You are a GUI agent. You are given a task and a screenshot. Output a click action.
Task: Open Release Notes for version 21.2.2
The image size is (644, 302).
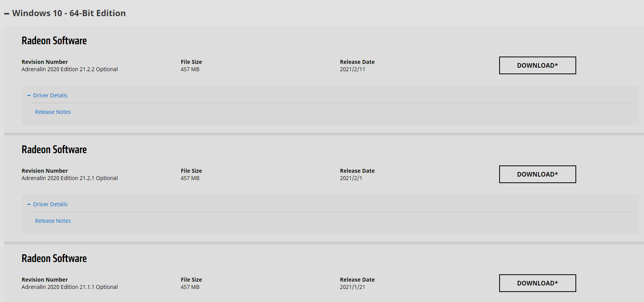(x=53, y=112)
